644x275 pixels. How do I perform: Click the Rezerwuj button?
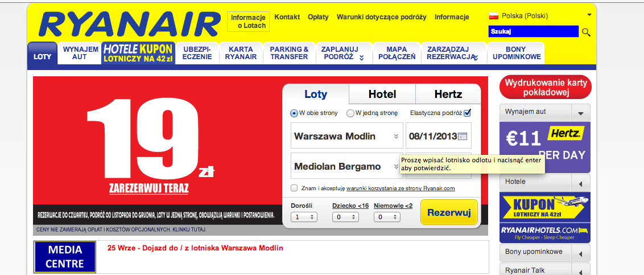tap(449, 212)
